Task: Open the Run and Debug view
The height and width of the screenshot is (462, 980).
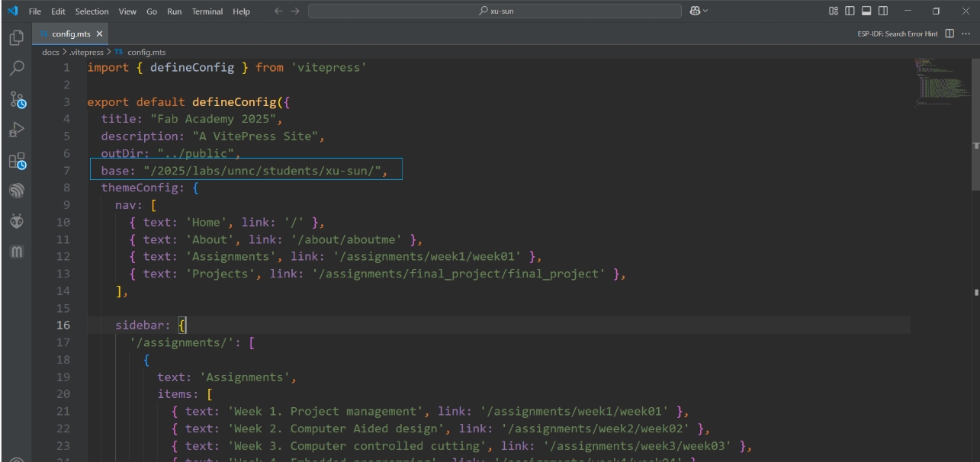Action: click(x=16, y=130)
